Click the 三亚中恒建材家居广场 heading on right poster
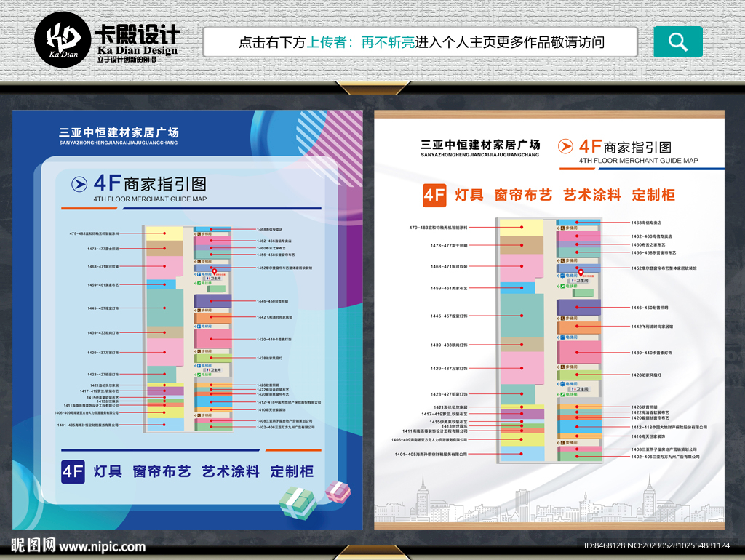 point(480,145)
